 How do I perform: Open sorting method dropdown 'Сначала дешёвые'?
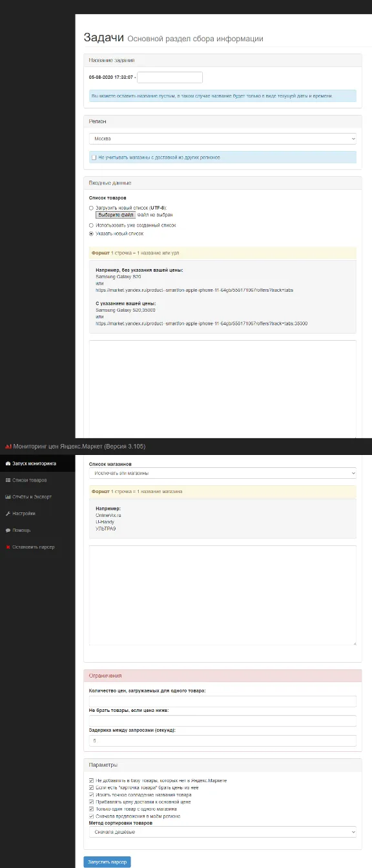point(223,832)
